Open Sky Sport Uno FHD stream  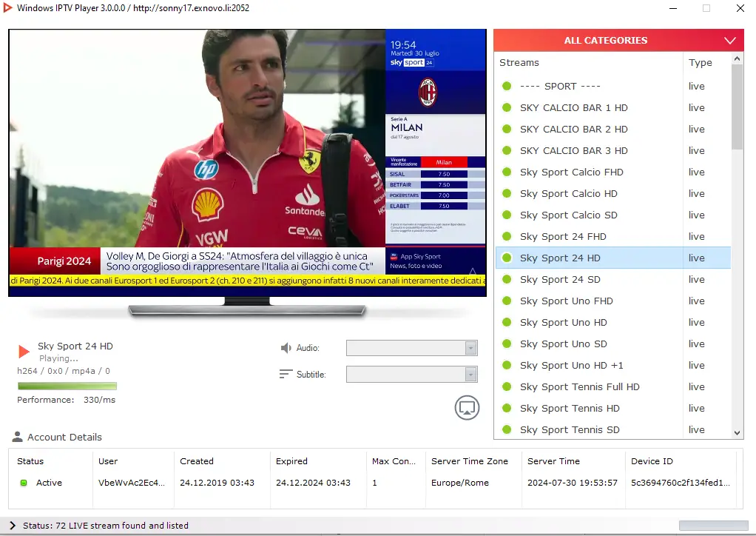click(x=612, y=301)
